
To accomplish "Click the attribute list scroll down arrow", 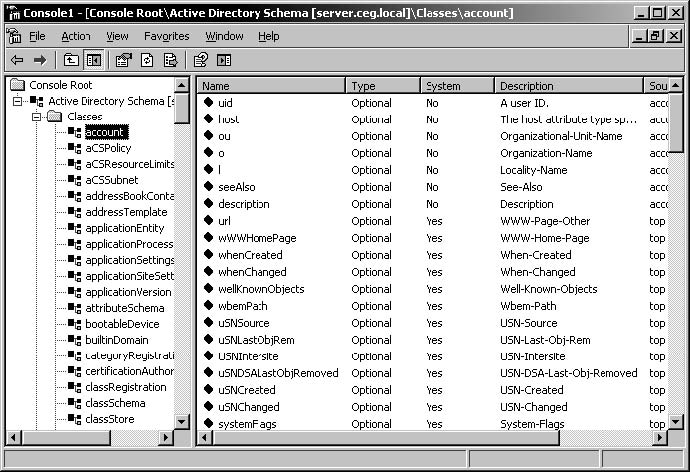I will point(675,421).
